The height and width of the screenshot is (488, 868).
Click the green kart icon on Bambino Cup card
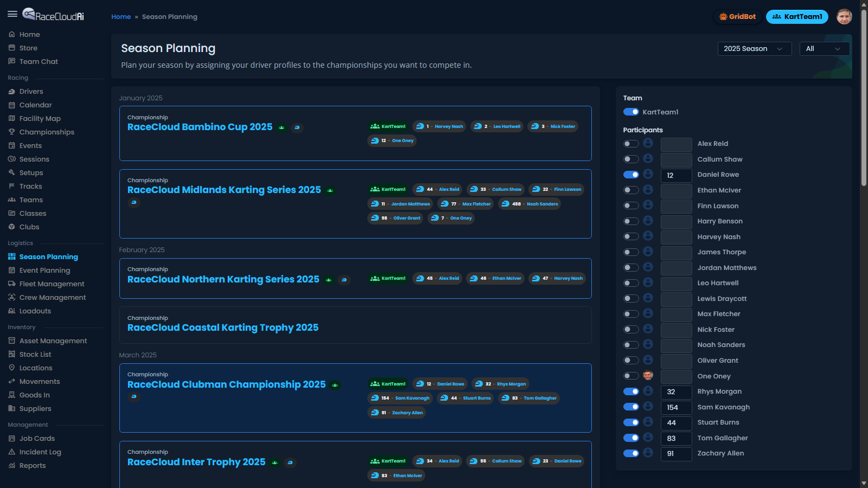[x=281, y=127]
